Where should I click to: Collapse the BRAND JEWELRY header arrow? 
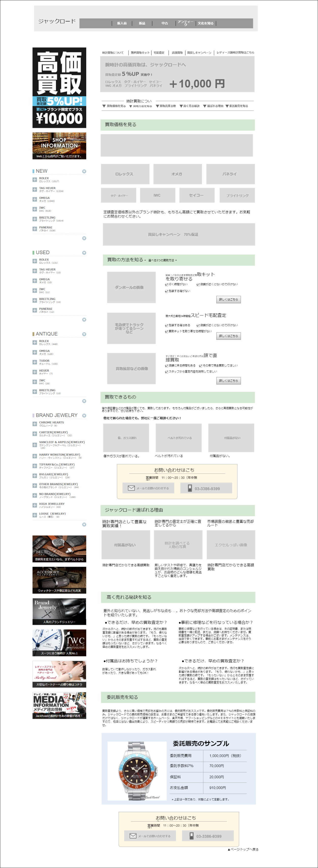coord(84,416)
